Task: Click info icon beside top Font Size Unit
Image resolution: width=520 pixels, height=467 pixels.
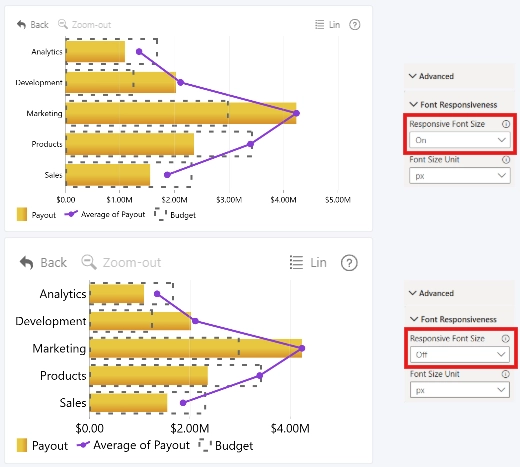Action: [506, 160]
